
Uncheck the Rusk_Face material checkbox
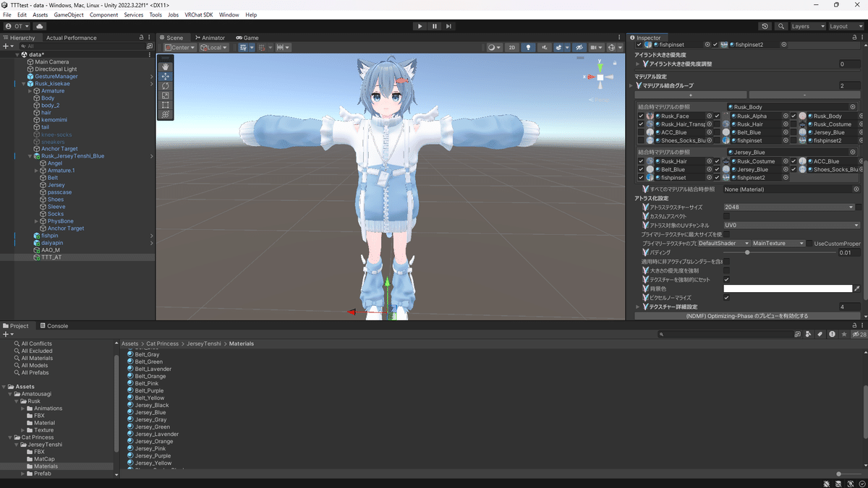point(640,116)
